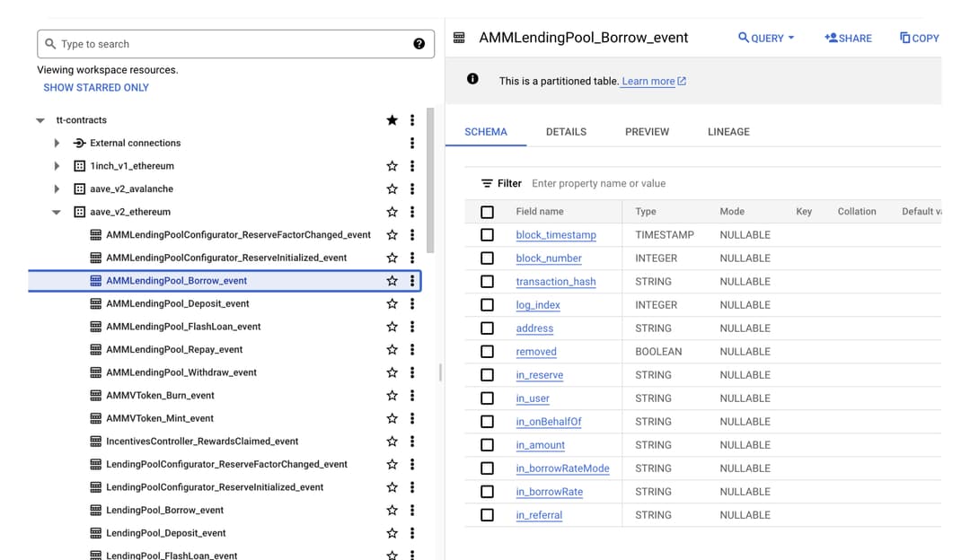This screenshot has height=560, width=970.
Task: Select the in_amount field checkbox
Action: (487, 445)
